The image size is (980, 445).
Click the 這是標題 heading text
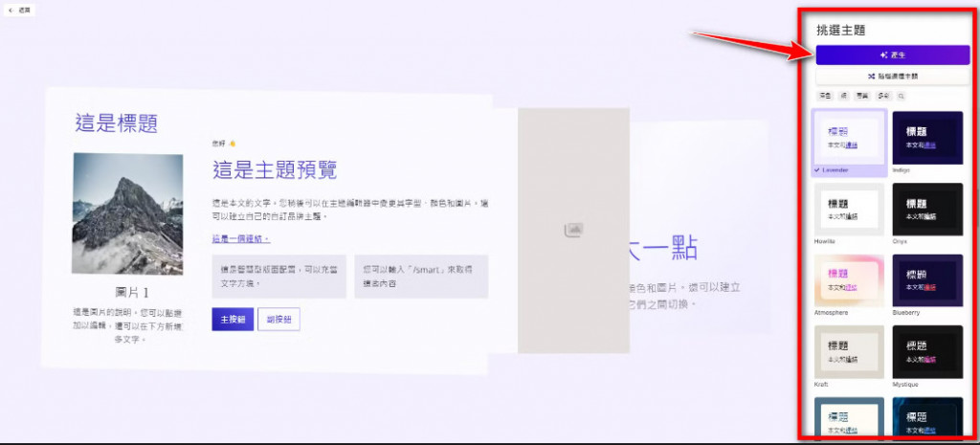tap(116, 123)
